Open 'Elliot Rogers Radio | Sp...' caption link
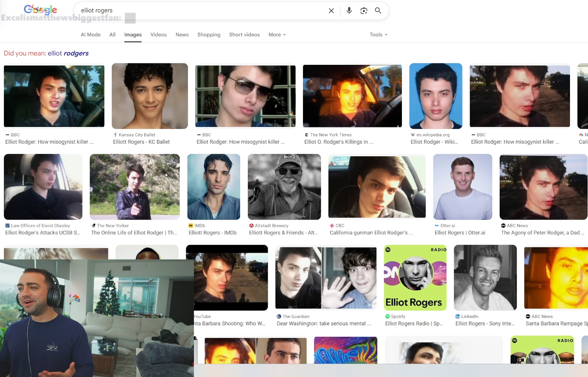This screenshot has height=377, width=588. click(414, 323)
